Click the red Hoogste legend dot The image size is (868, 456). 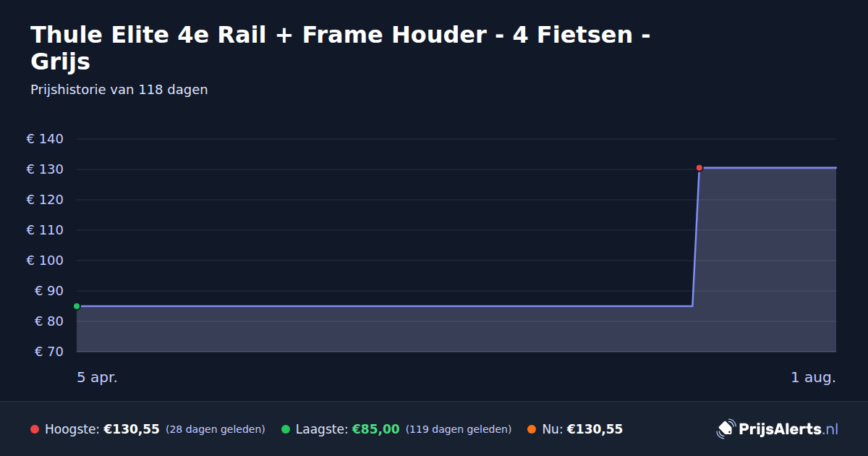point(35,429)
